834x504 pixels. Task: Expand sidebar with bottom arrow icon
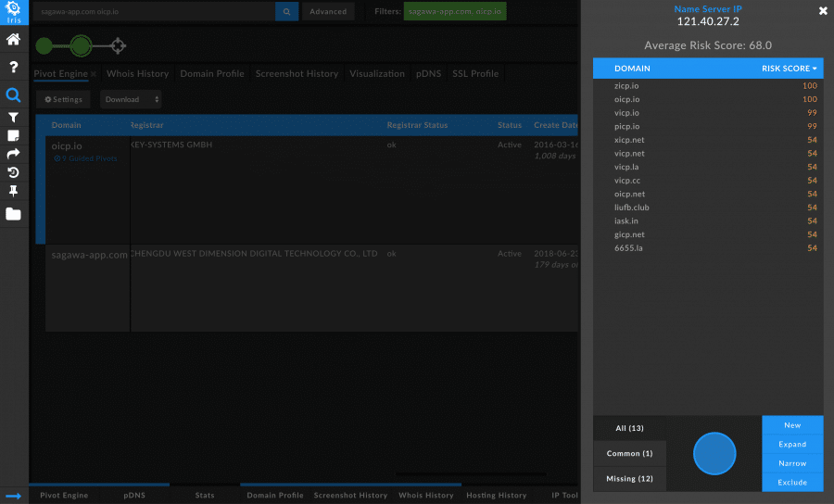coord(13,496)
